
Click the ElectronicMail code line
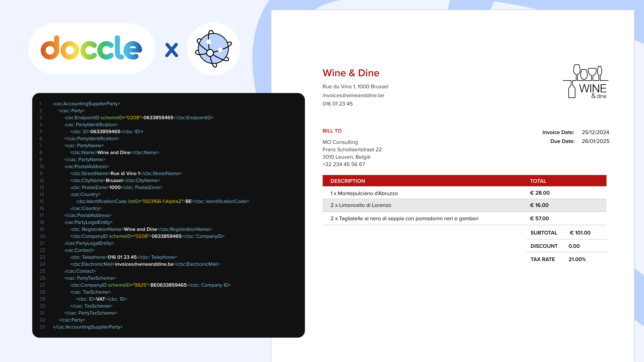coord(145,264)
